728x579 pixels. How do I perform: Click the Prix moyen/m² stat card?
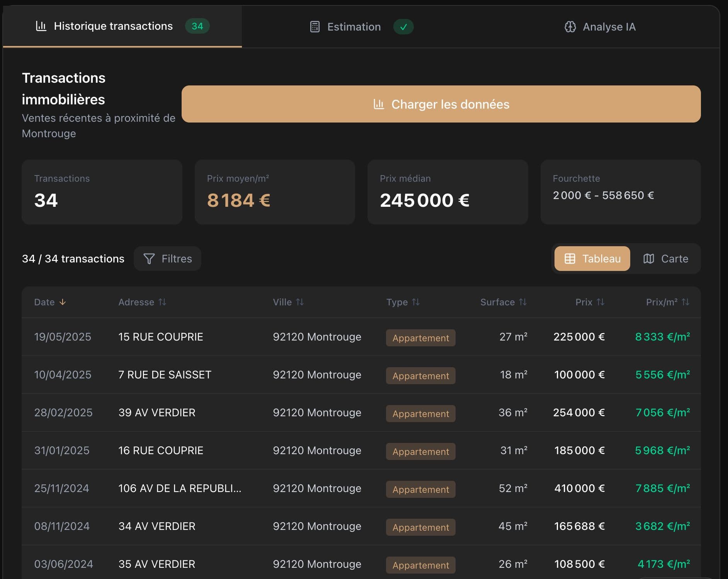tap(275, 192)
